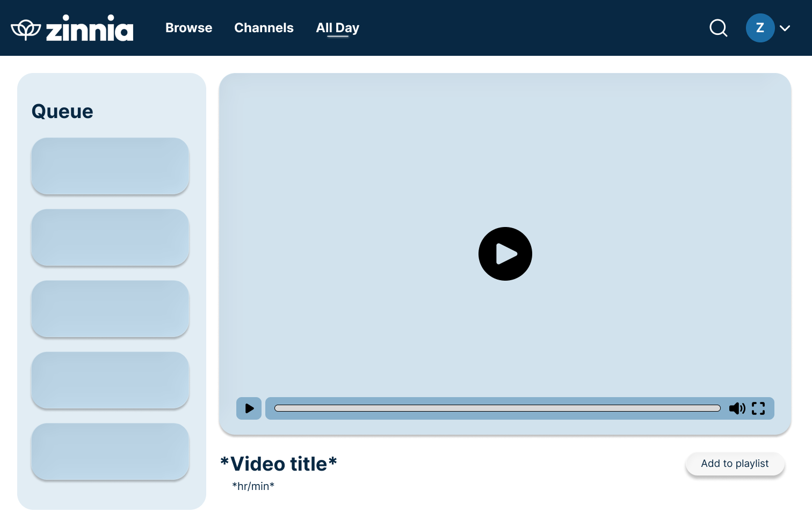Open the last Queue item
Image resolution: width=812 pixels, height=527 pixels.
[110, 451]
